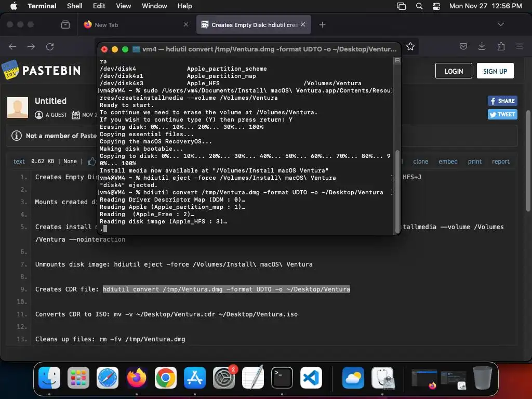
Task: Open TextEdit from the Dock
Action: click(253, 377)
